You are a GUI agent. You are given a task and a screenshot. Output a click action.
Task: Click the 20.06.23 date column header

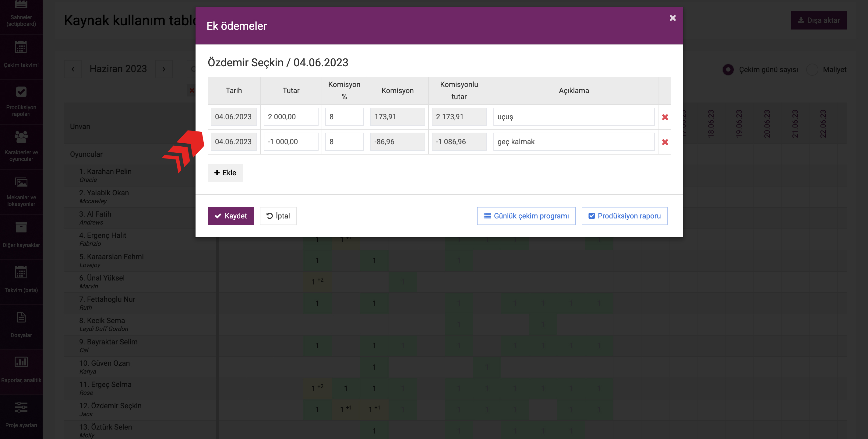point(767,124)
